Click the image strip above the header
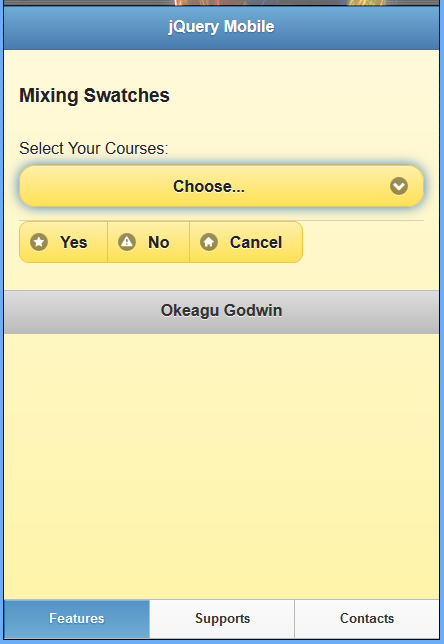Screen dimensions: 444x644 click(221, 2)
